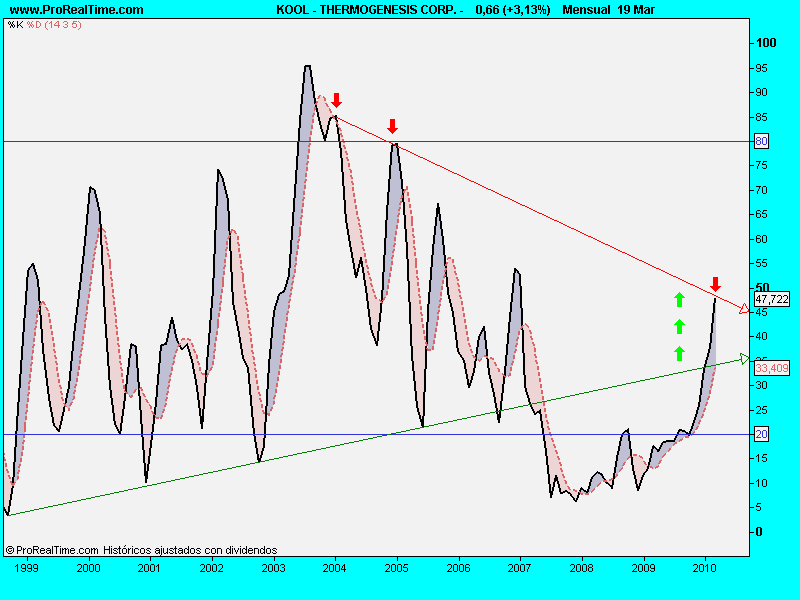
Task: Select the red trendline's triangle end handle
Action: tap(744, 309)
